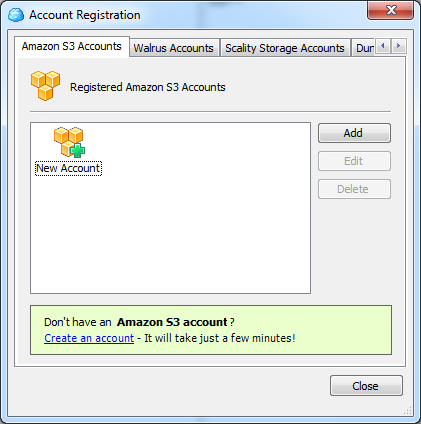
Task: Click the green Amazon S3 account info panel
Action: click(x=211, y=330)
